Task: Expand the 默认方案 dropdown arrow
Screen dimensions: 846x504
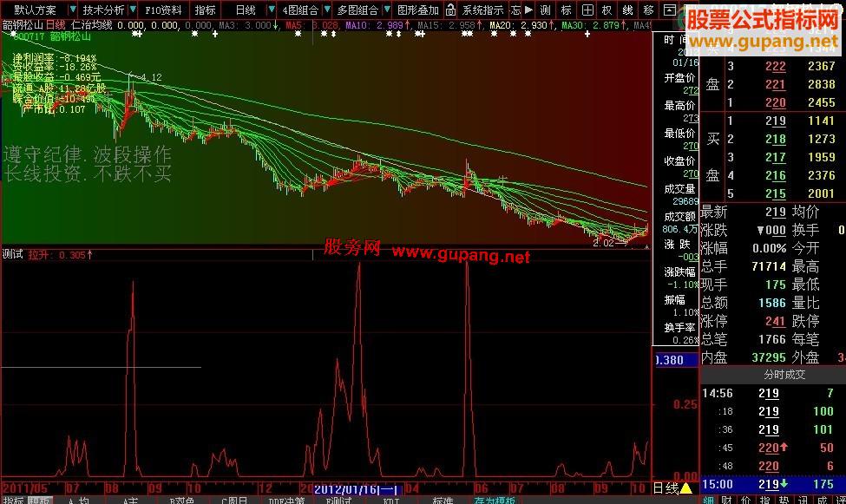Action: click(x=72, y=10)
